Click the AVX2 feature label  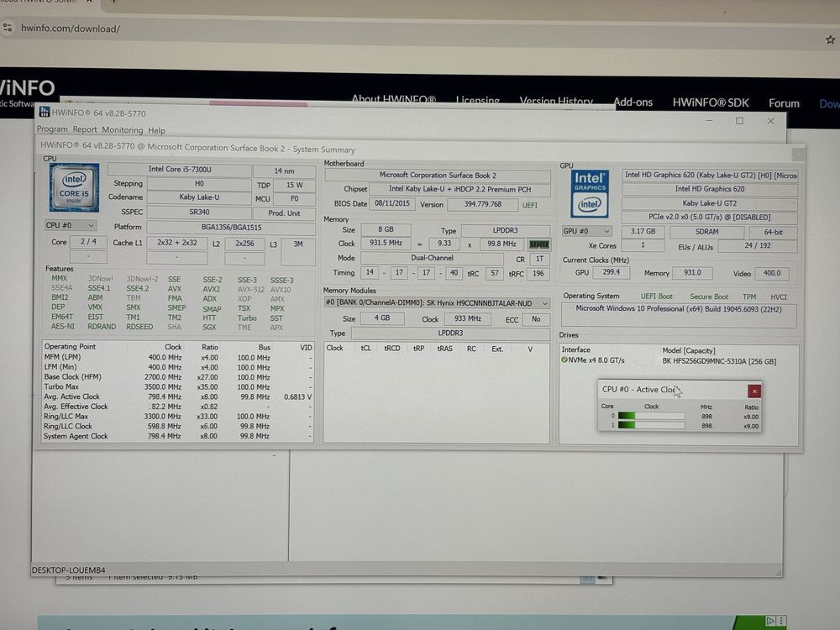pyautogui.click(x=211, y=289)
